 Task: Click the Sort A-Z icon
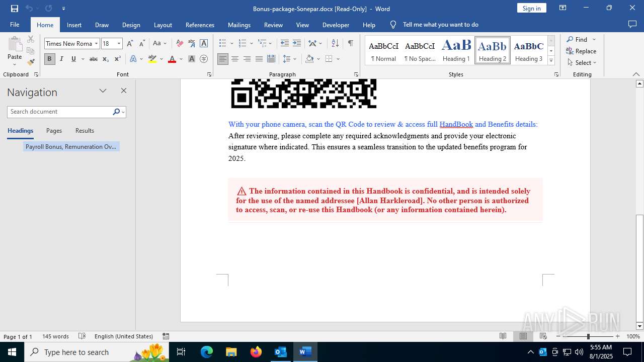point(336,43)
